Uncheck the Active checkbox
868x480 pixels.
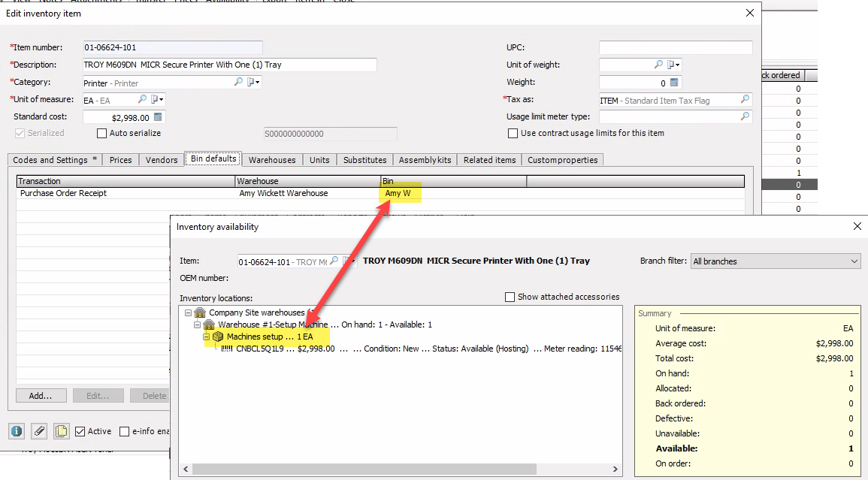click(80, 431)
